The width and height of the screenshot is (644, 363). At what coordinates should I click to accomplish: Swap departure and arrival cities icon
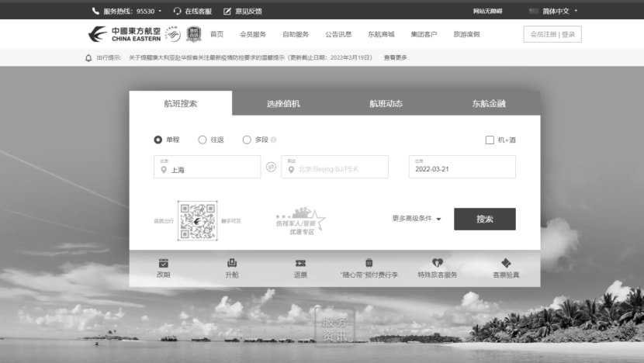271,167
